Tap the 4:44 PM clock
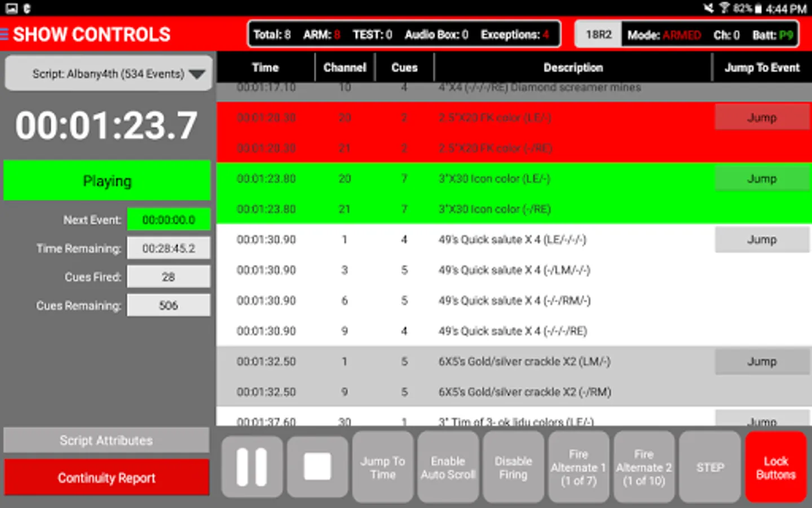 click(x=786, y=8)
